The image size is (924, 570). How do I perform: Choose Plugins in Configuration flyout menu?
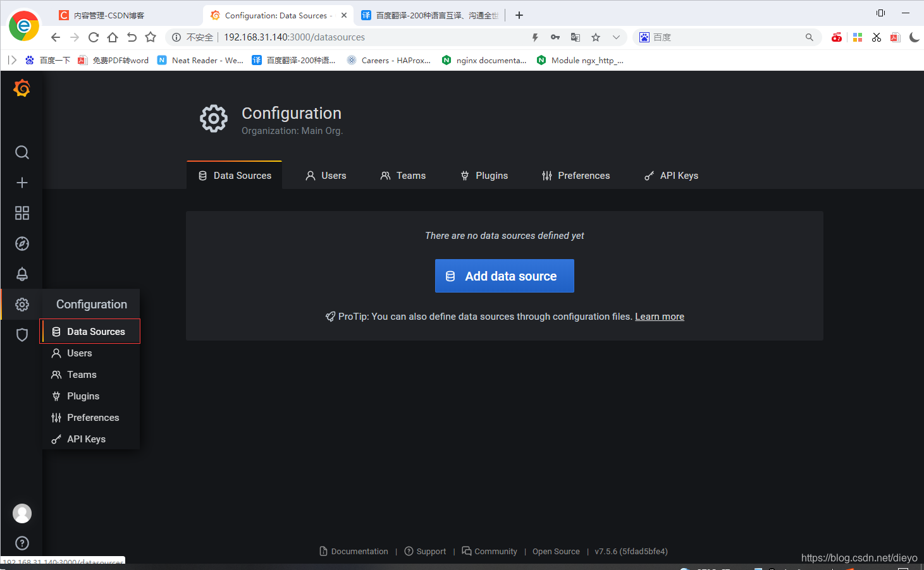coord(90,396)
